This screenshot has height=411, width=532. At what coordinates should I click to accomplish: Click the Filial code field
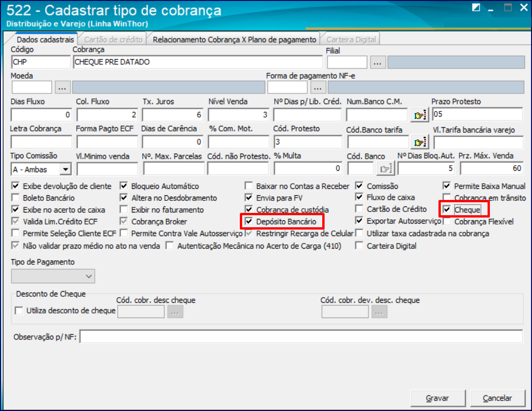coord(347,62)
